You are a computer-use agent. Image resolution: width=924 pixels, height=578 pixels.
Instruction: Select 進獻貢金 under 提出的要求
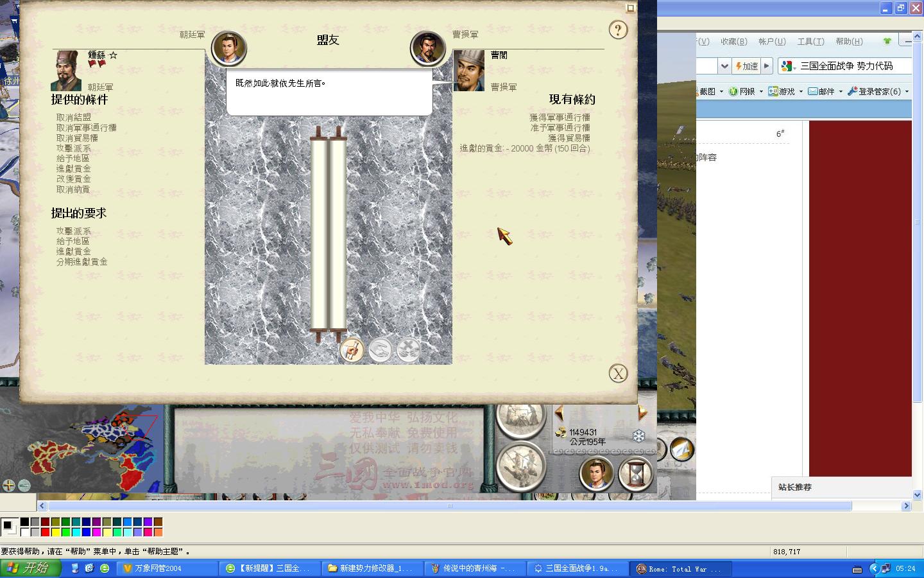74,252
